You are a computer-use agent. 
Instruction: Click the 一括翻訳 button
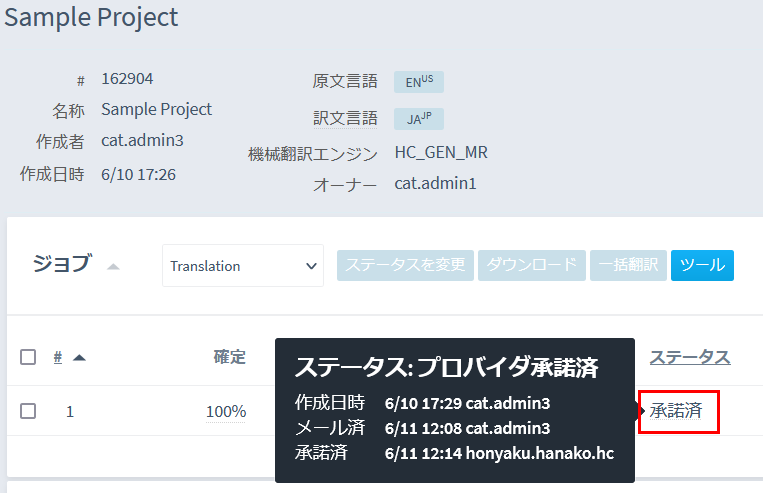628,265
